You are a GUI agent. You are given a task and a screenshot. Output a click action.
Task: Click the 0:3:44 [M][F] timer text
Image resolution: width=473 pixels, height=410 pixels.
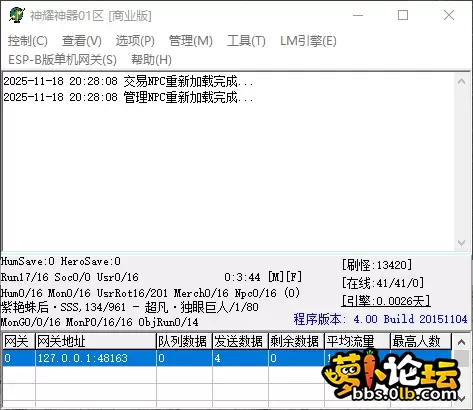(263, 277)
